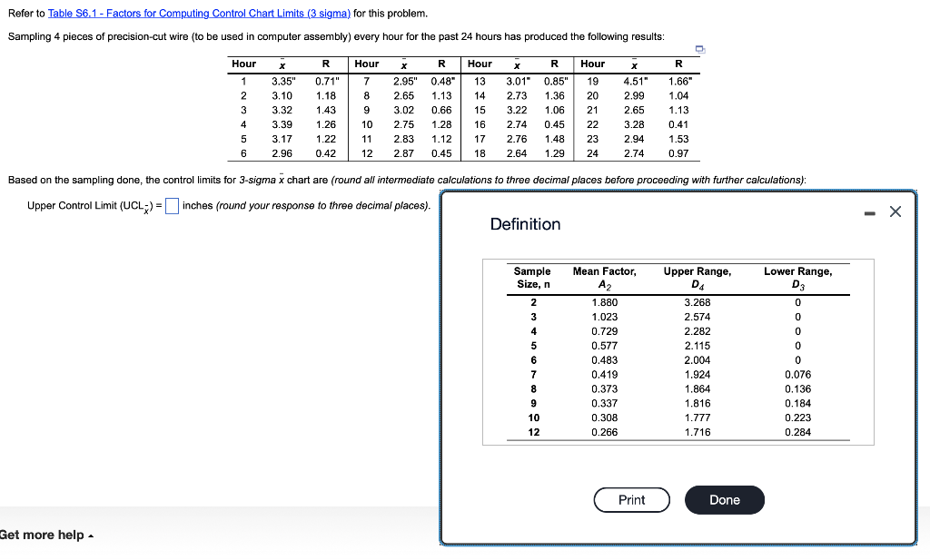Viewport: 930px width, 560px height.
Task: Click the Upper Range D4 column header
Action: 697,277
